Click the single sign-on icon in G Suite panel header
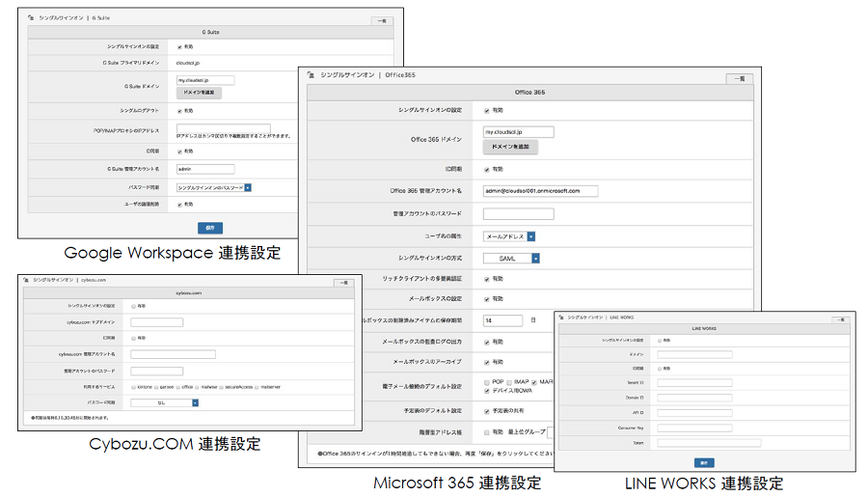Viewport: 868px width, 497px height. point(31,17)
